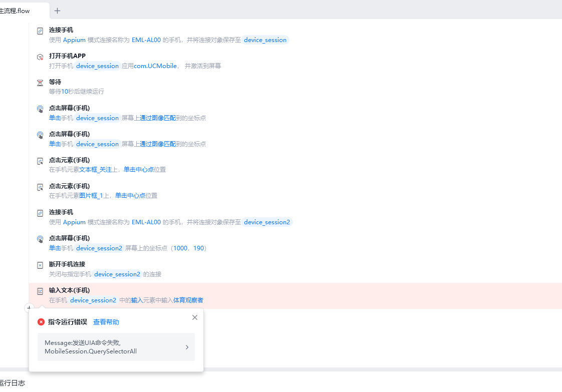Click the 断开手机连接 step icon
This screenshot has width=562, height=392.
40,265
